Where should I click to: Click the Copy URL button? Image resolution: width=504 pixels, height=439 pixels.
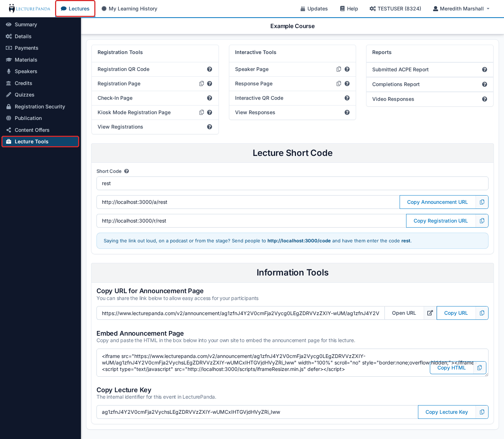tap(456, 313)
